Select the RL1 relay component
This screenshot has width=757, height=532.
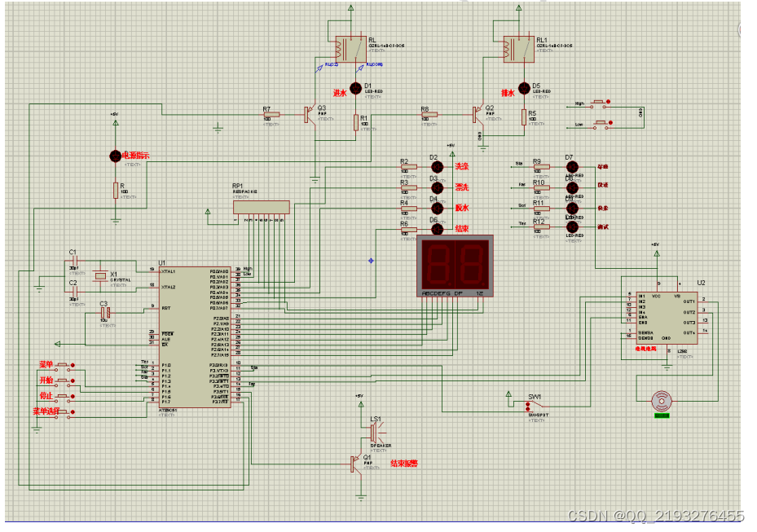tap(519, 49)
